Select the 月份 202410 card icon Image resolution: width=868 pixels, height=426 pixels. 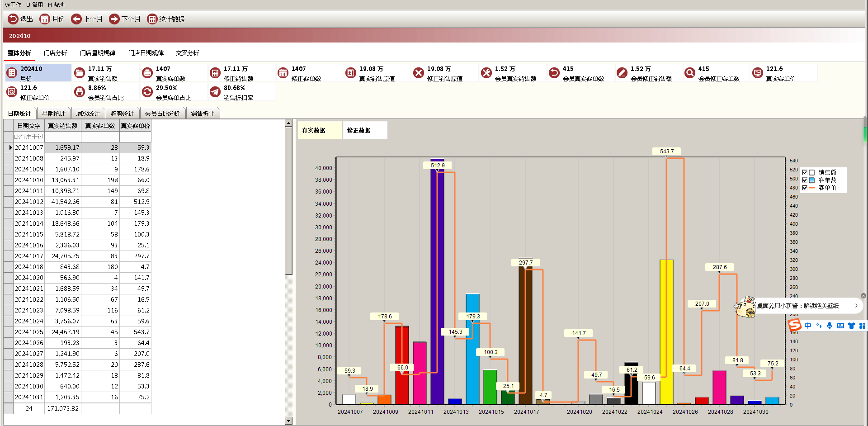point(12,73)
